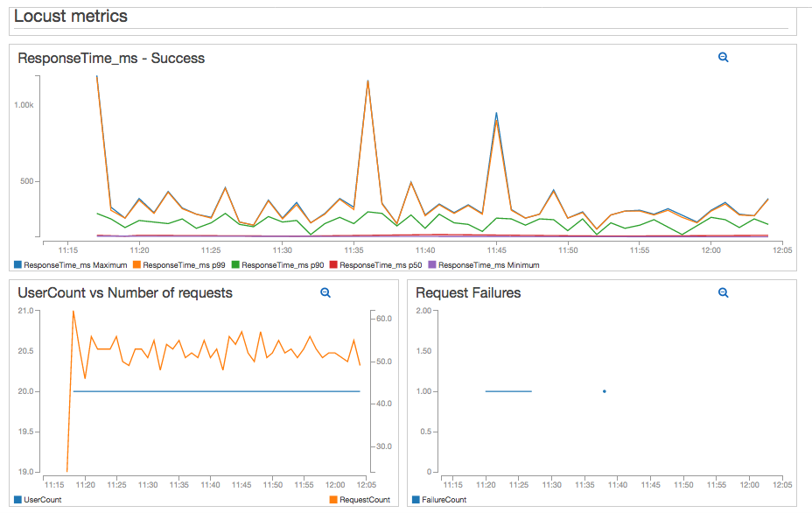Viewport: 812px width, 513px height.
Task: Click zoom magnifier in UserCount vs requests widget
Action: pyautogui.click(x=325, y=293)
